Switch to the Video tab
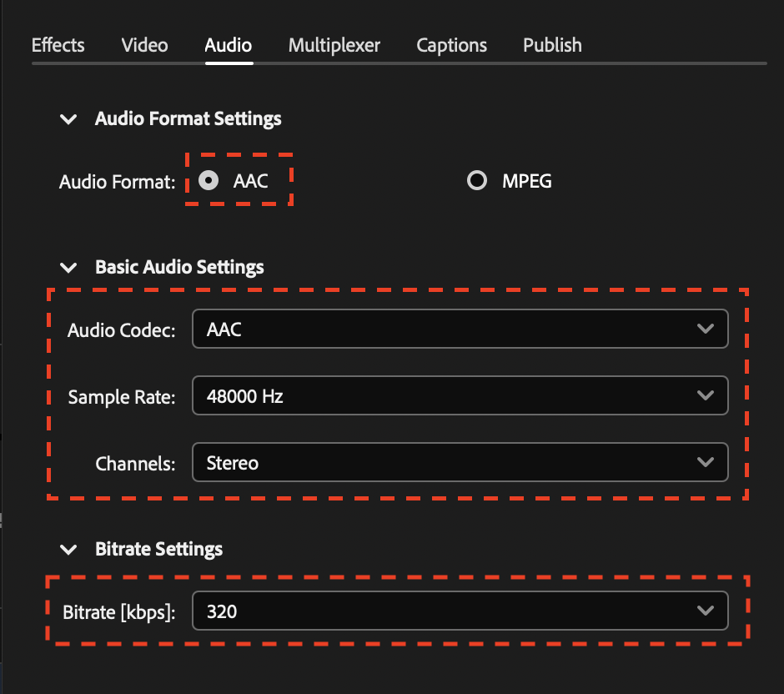784x694 pixels. coord(144,45)
